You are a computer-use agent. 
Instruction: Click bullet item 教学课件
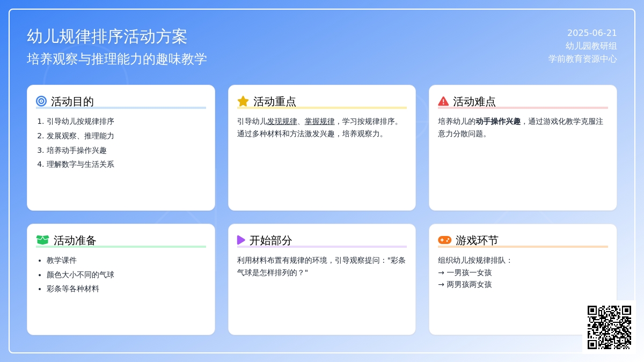tap(62, 260)
